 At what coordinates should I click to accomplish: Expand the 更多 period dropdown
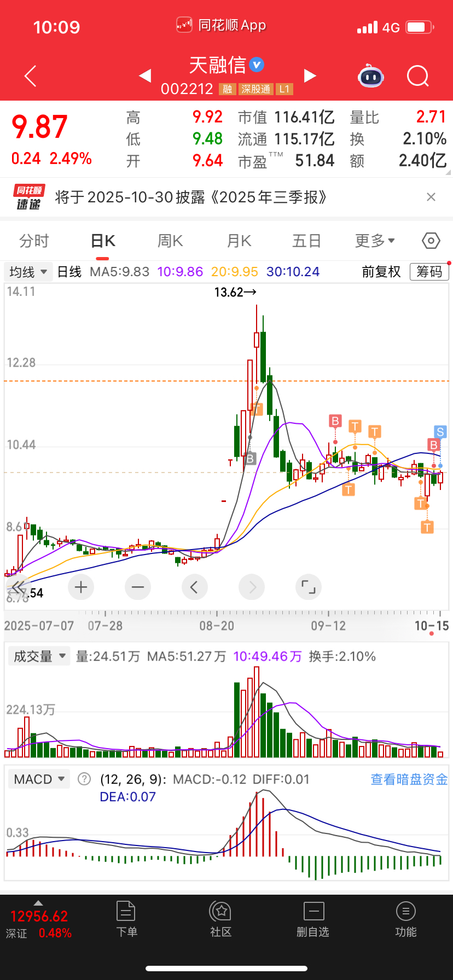375,241
